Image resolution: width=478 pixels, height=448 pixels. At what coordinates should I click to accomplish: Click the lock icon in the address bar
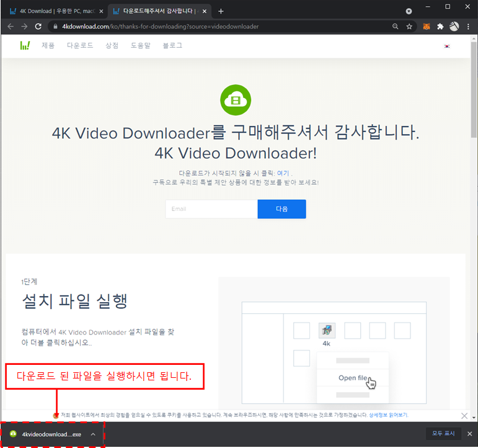55,27
